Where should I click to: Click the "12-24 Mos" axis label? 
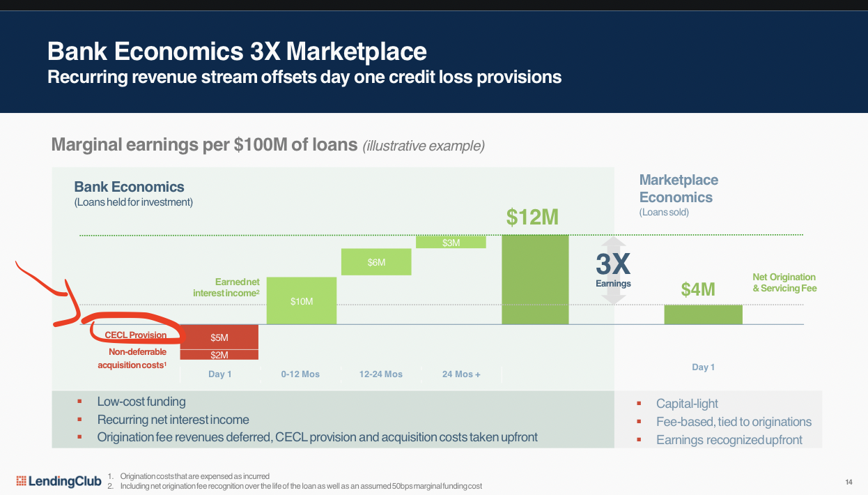click(381, 374)
